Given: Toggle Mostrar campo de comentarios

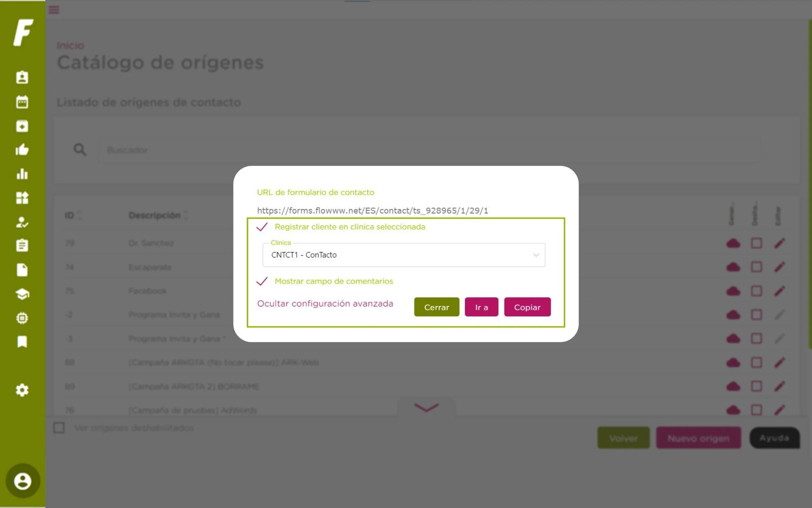Looking at the screenshot, I should (x=262, y=282).
